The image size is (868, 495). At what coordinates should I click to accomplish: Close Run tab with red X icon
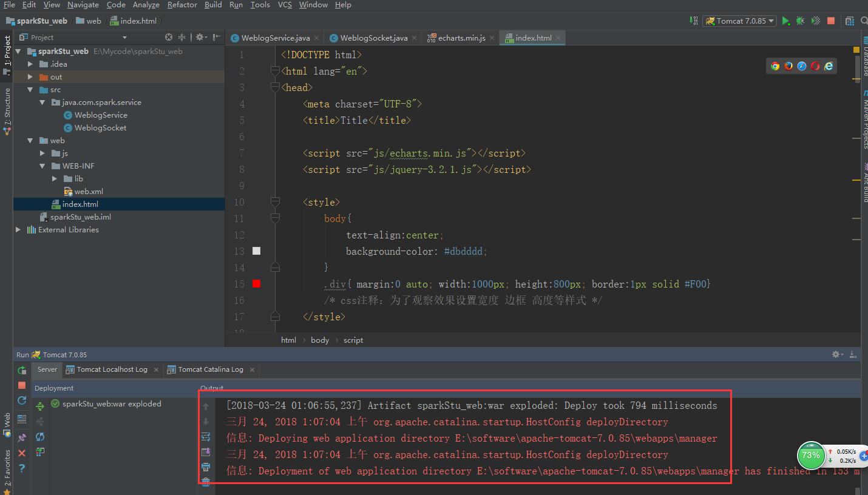(22, 453)
